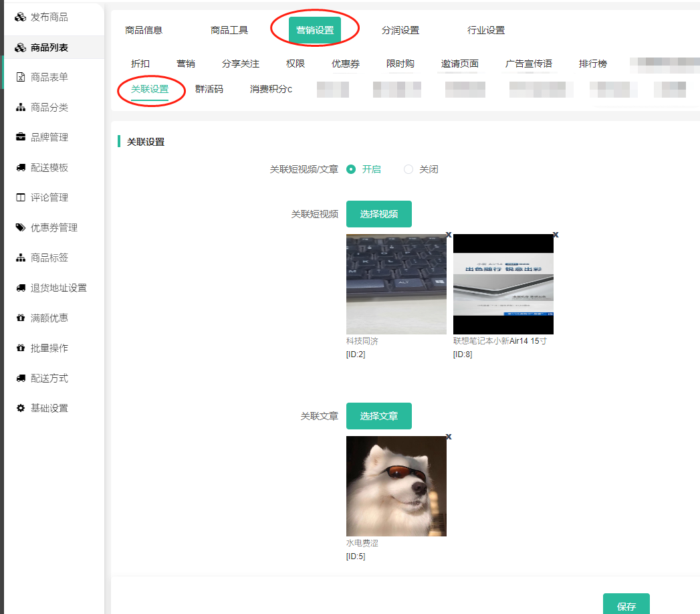Remove the 联想笔记本小新Air14 video with its x
This screenshot has height=614, width=700.
coord(556,235)
